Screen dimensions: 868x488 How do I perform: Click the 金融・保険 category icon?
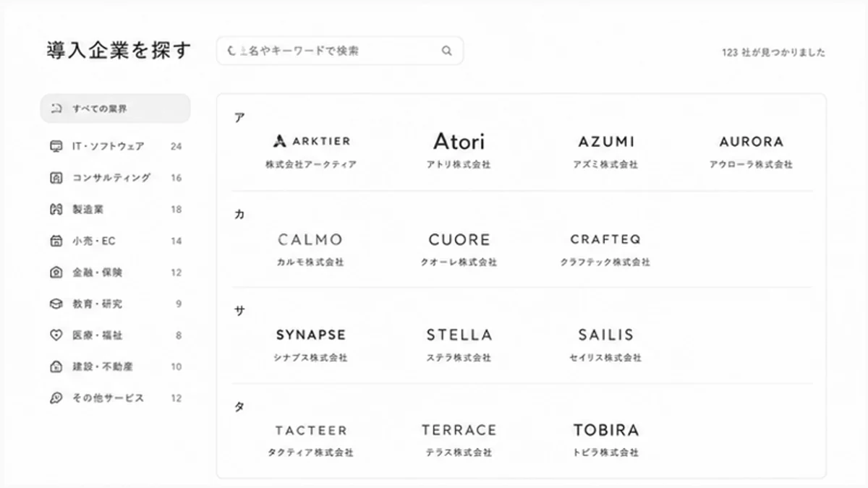coord(56,273)
